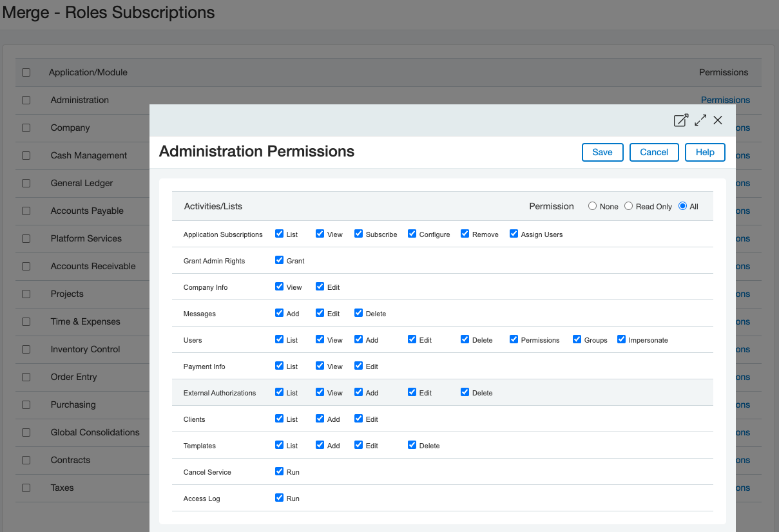Screen dimensions: 779x532
Task: Open the dialog in a new window icon
Action: pyautogui.click(x=680, y=120)
